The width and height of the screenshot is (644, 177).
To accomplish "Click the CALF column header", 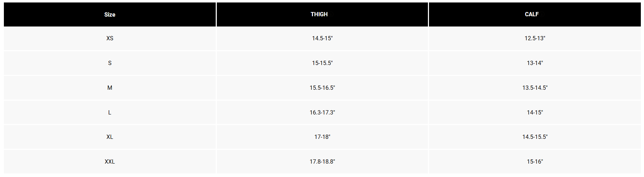I will tap(535, 14).
